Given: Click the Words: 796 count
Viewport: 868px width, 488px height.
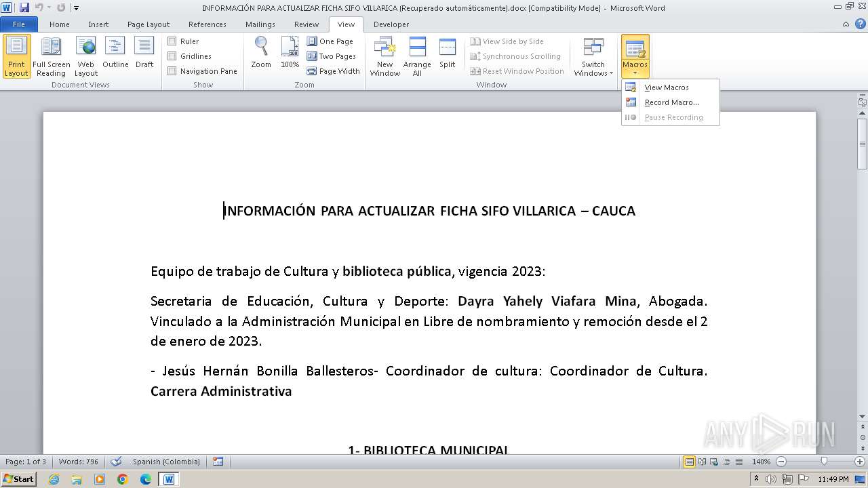Looking at the screenshot, I should [78, 462].
